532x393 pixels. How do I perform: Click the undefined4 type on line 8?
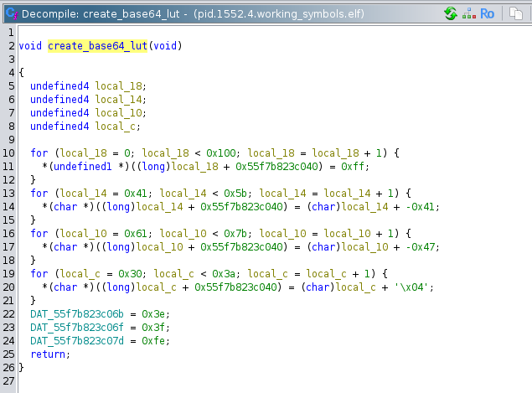tap(59, 127)
